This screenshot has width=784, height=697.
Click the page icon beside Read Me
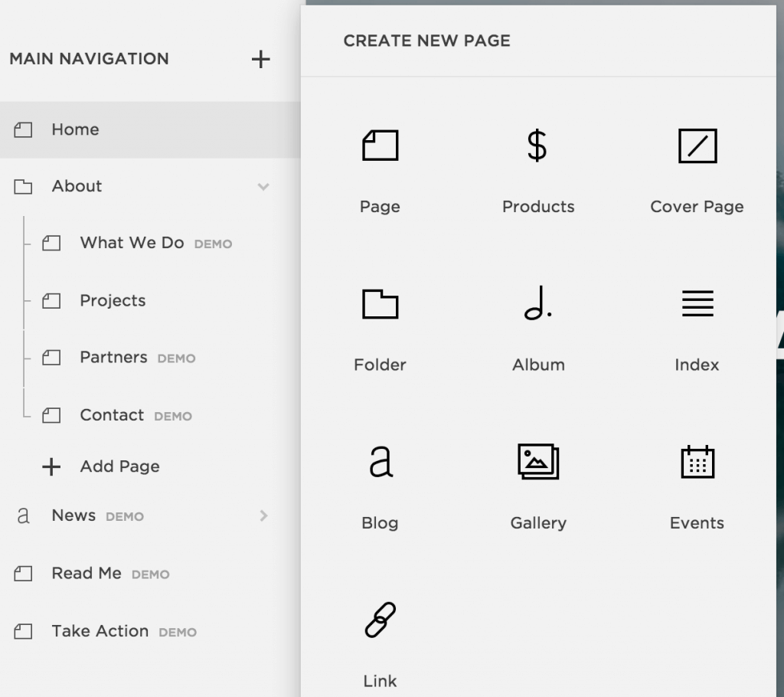pyautogui.click(x=23, y=574)
